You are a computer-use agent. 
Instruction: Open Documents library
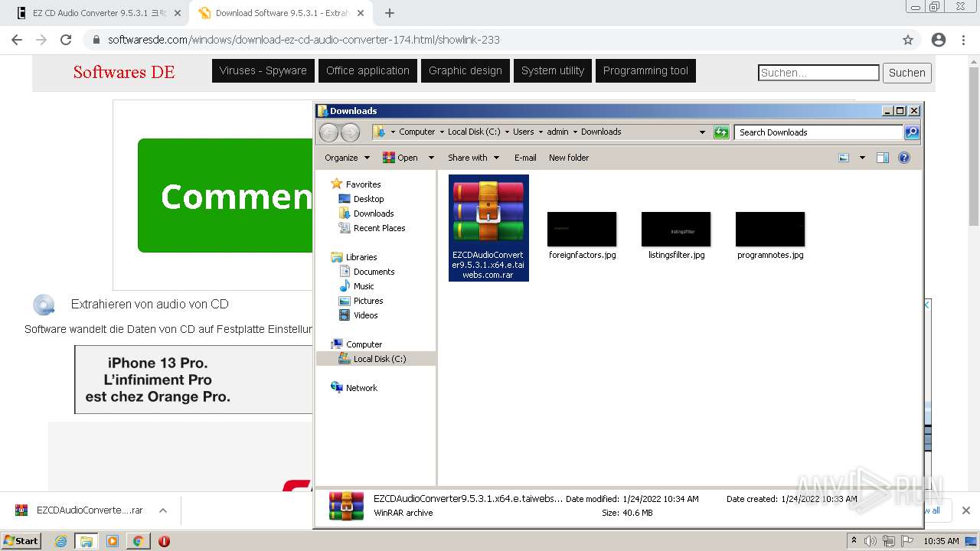[374, 272]
